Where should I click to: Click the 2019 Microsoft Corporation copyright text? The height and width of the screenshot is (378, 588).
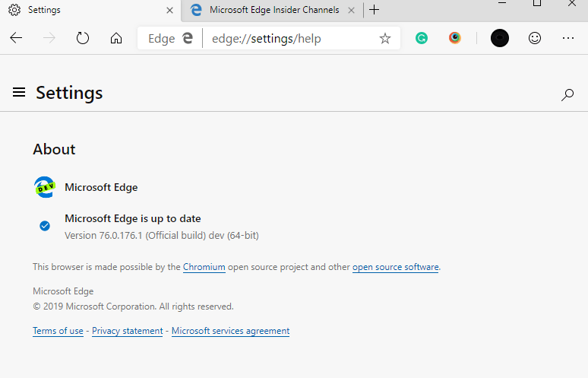[133, 307]
